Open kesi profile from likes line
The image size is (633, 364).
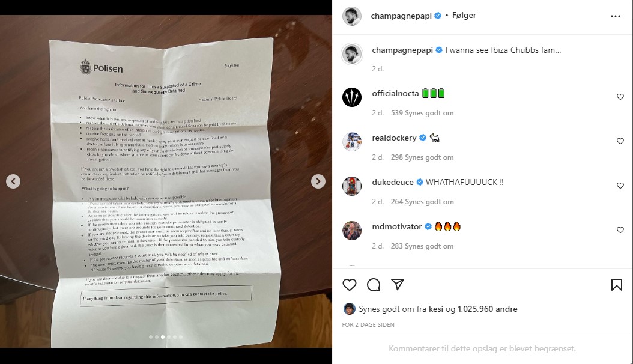pyautogui.click(x=435, y=309)
